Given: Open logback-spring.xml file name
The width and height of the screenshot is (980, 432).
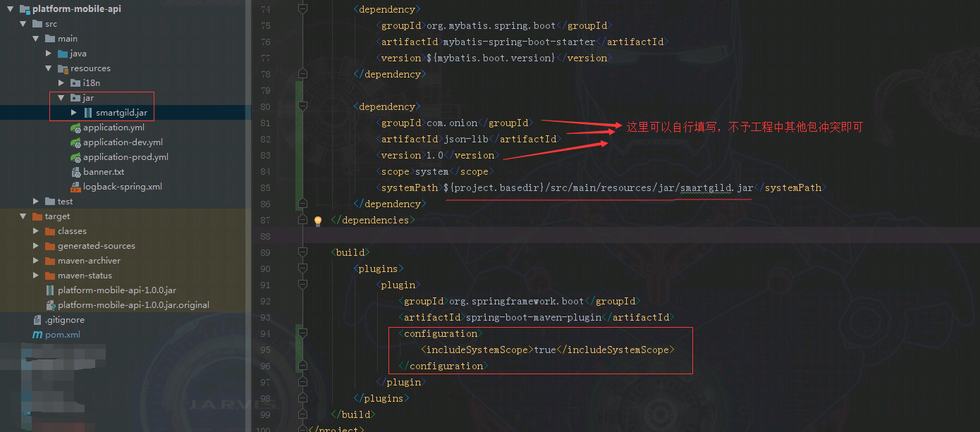Looking at the screenshot, I should coord(123,187).
